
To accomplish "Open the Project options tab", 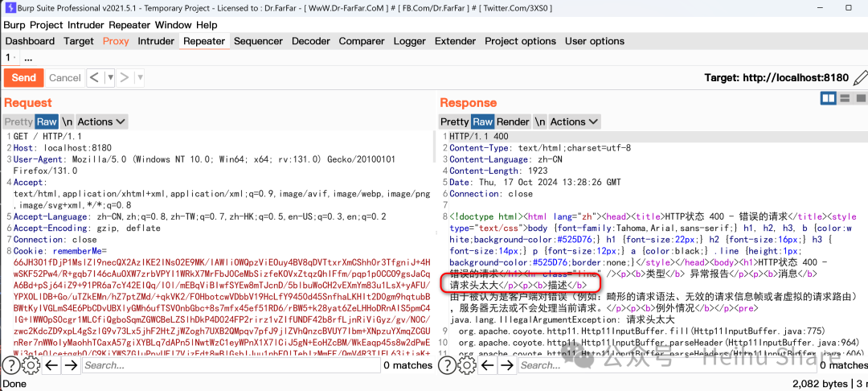I will pos(520,41).
